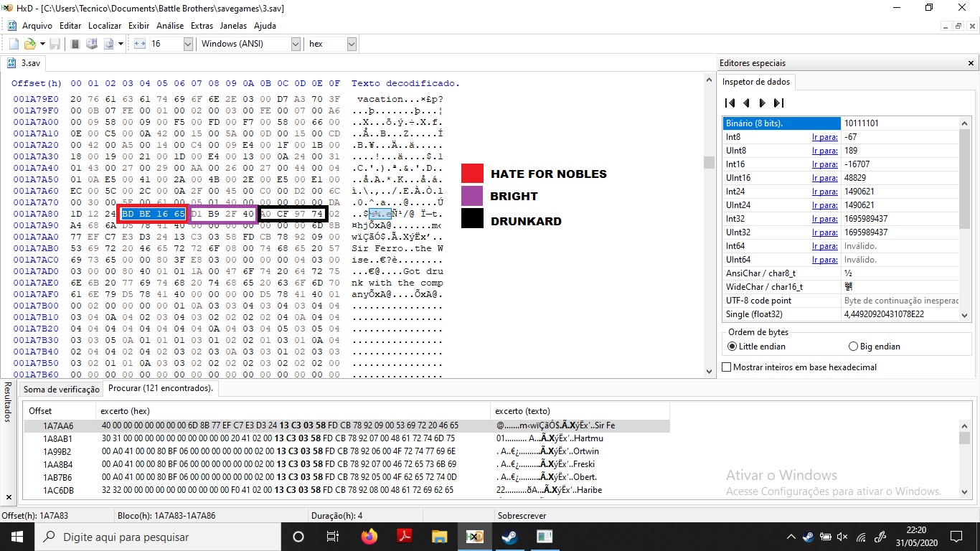
Task: Click the network tray icon
Action: 862,537
